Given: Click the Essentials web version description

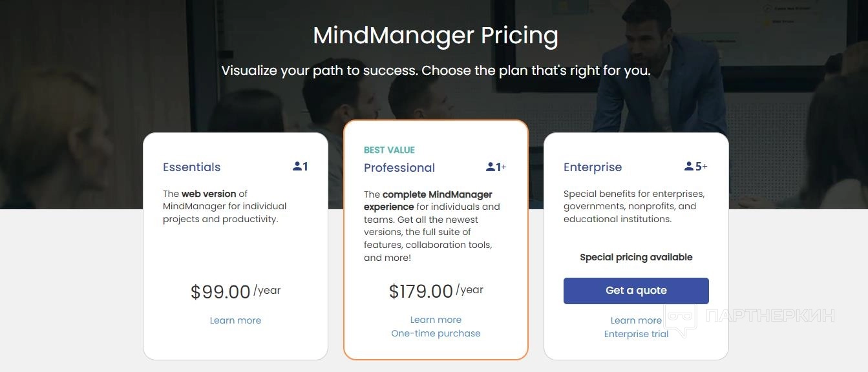Looking at the screenshot, I should (224, 206).
